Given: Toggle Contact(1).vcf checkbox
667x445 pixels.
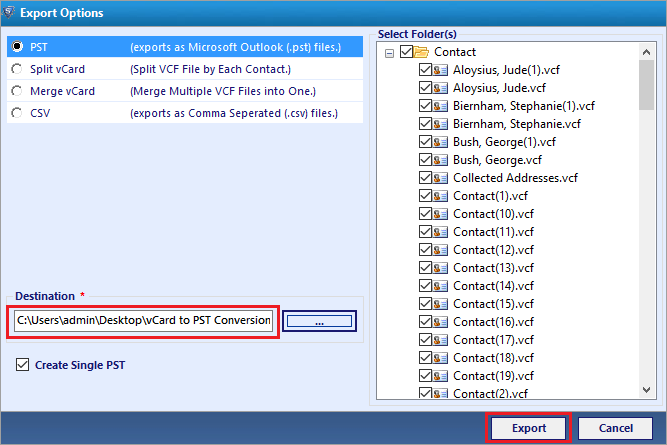Looking at the screenshot, I should click(425, 196).
